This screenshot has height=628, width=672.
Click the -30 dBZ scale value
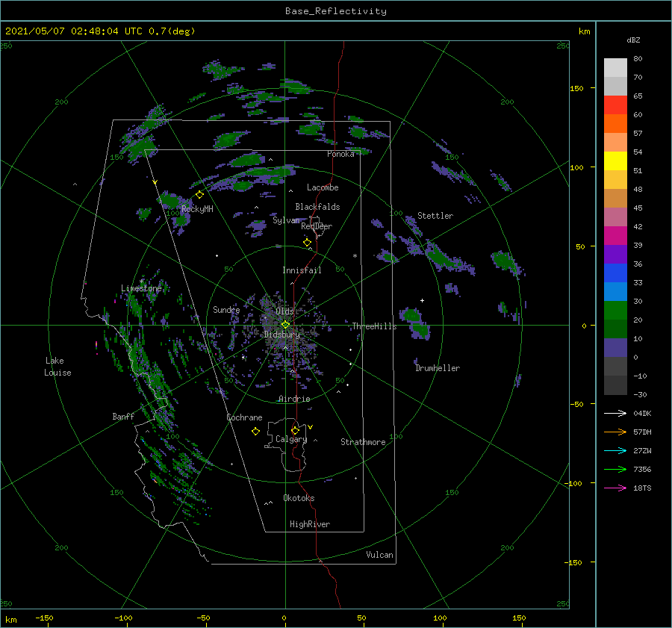[640, 394]
